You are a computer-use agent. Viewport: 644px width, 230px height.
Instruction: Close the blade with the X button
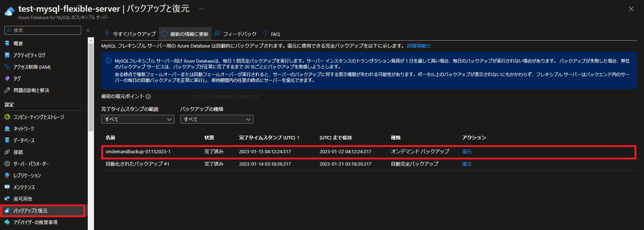pos(631,9)
